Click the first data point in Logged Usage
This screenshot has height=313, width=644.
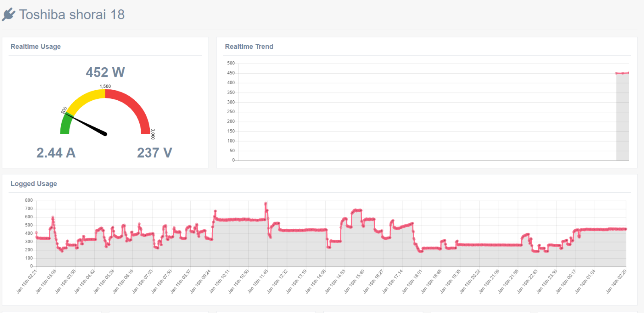click(x=36, y=232)
